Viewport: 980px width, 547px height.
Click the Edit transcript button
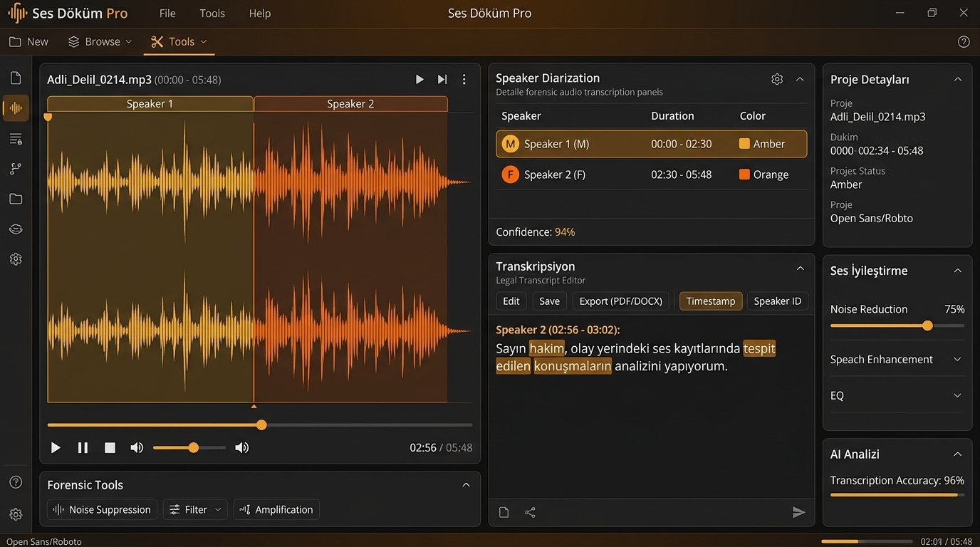[x=511, y=301]
